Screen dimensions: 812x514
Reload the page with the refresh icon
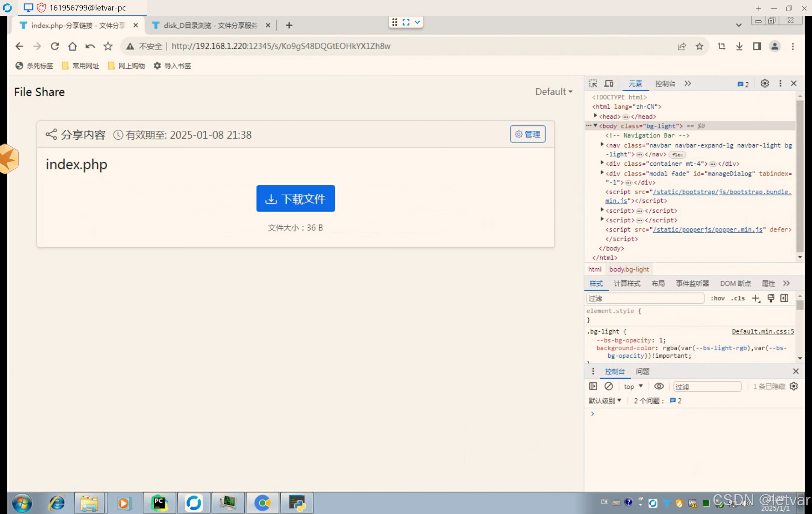point(55,46)
